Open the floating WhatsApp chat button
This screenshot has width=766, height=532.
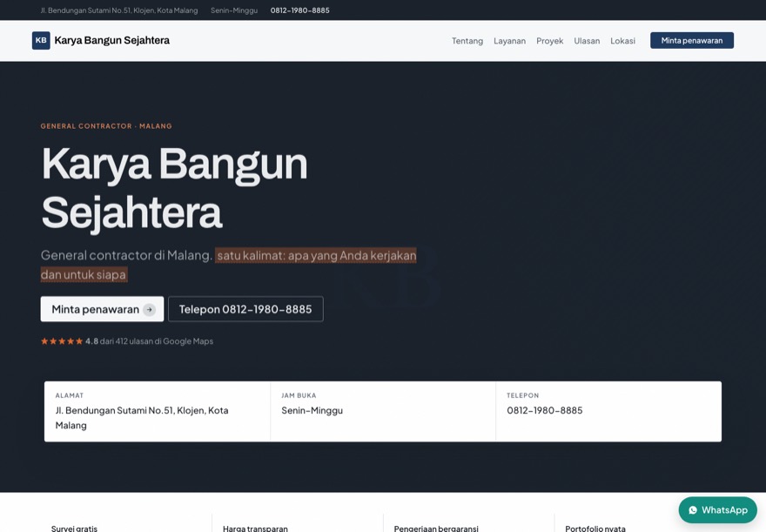click(x=717, y=510)
